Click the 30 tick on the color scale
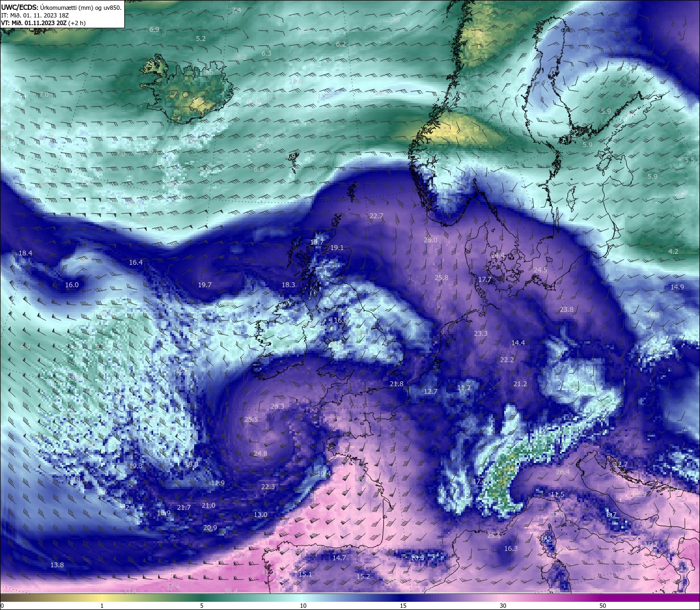Image resolution: width=700 pixels, height=610 pixels. (503, 606)
